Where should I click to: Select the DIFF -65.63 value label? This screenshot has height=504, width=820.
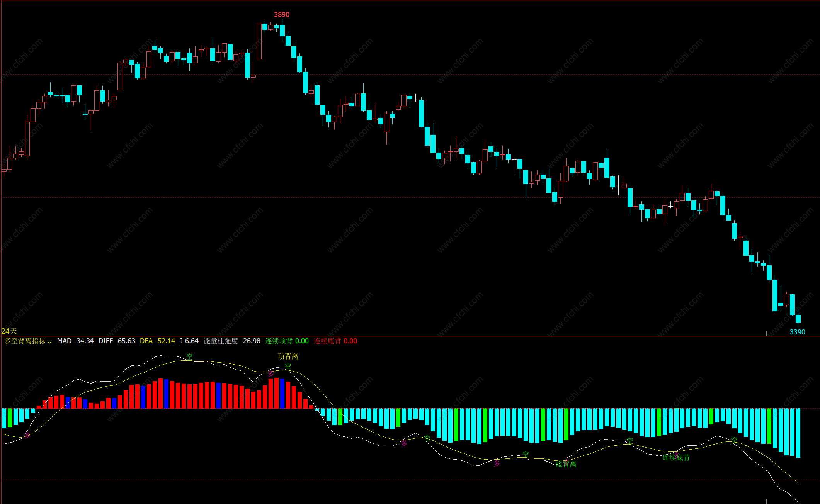117,341
